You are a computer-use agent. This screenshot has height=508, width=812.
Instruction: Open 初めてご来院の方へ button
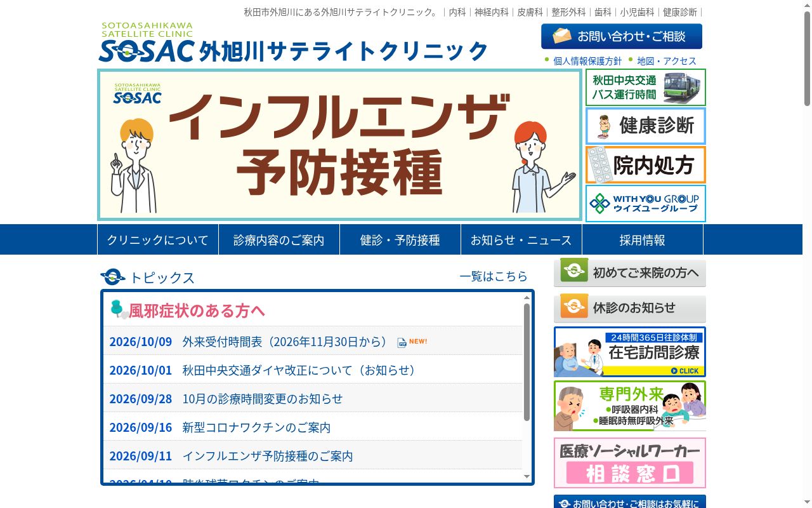(630, 272)
